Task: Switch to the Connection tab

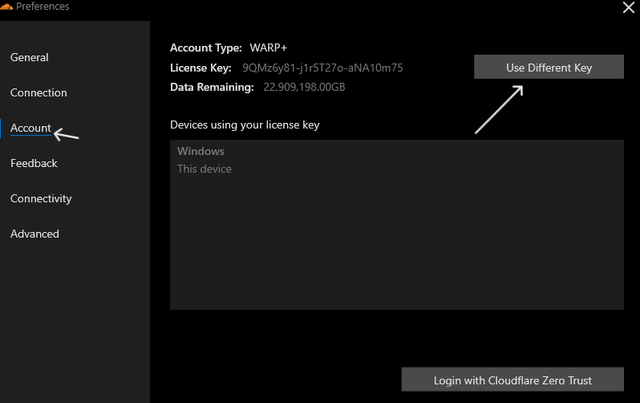Action: (x=39, y=93)
